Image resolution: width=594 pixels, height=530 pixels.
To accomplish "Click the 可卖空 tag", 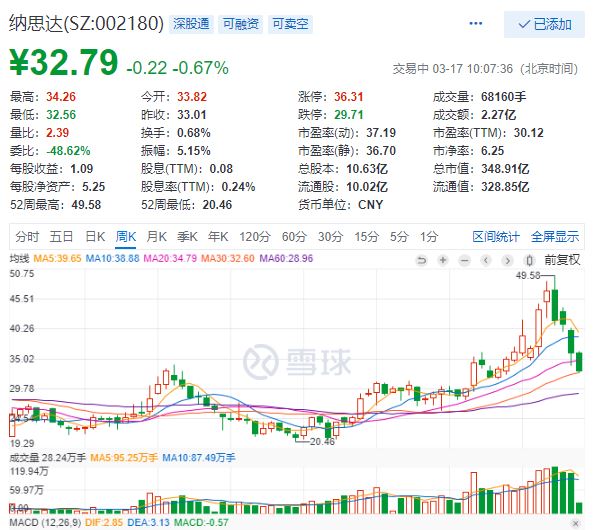I will pos(290,24).
